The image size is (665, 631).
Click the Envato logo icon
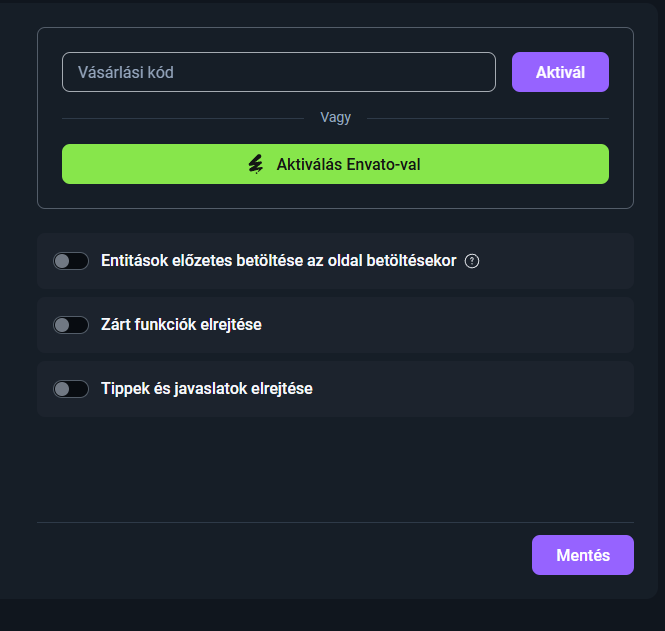pyautogui.click(x=256, y=164)
